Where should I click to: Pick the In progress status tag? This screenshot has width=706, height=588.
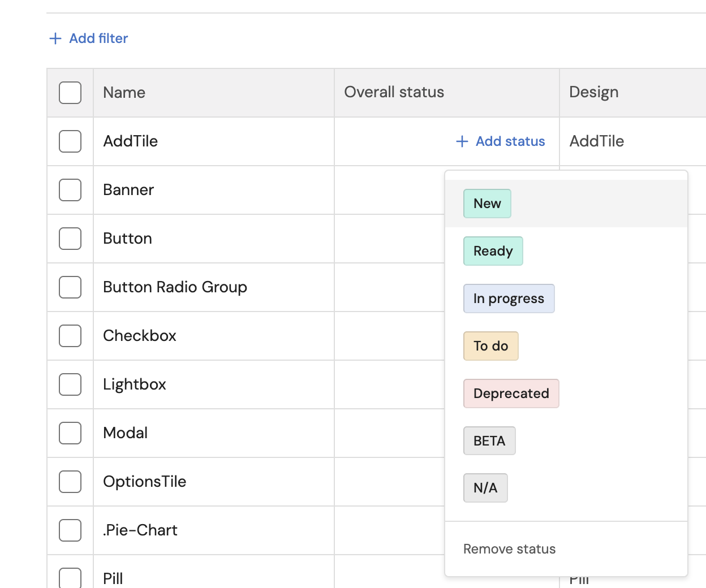[x=509, y=299]
